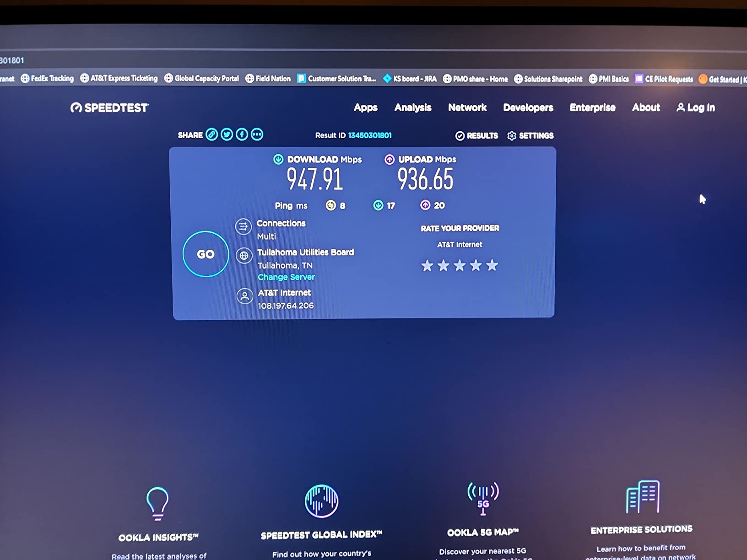747x560 pixels.
Task: Click the Speedtest logo
Action: tap(110, 108)
